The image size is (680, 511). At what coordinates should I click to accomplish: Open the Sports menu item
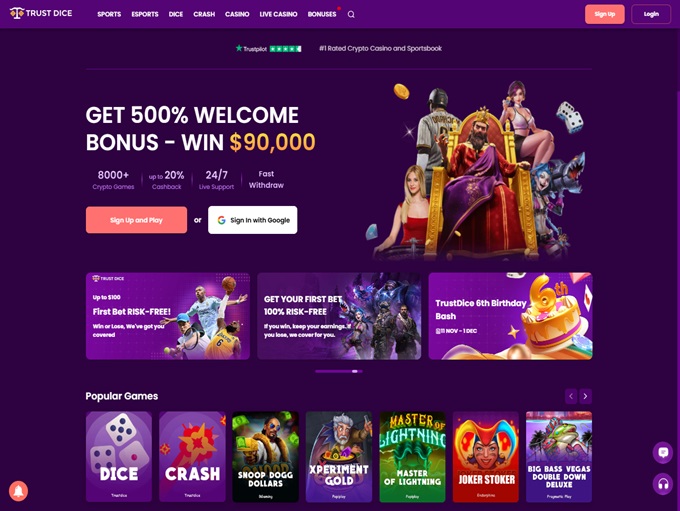(x=109, y=14)
